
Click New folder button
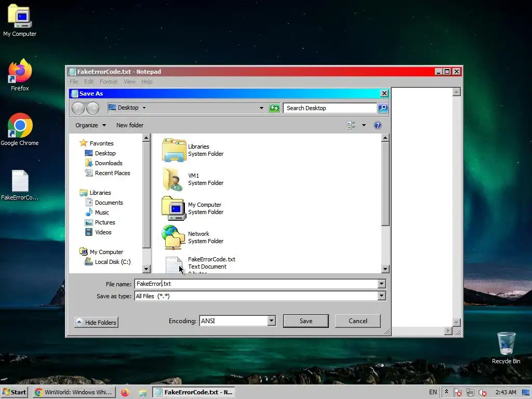129,125
